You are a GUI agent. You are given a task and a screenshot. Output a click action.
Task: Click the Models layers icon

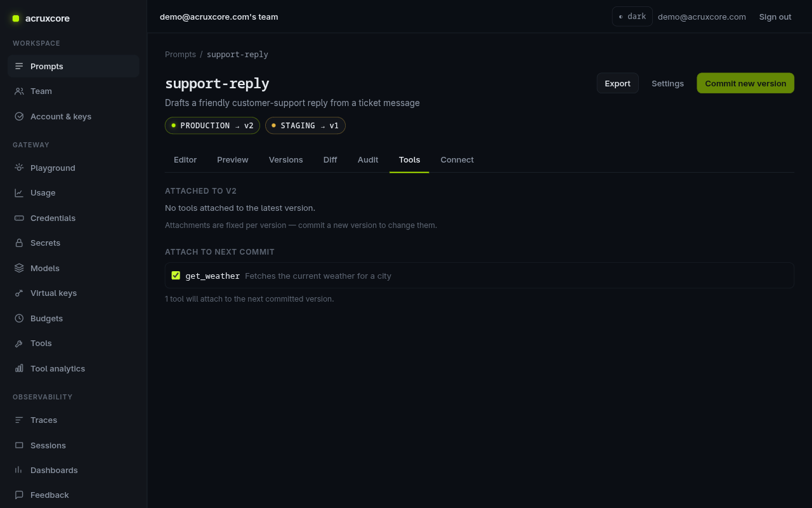(x=19, y=268)
